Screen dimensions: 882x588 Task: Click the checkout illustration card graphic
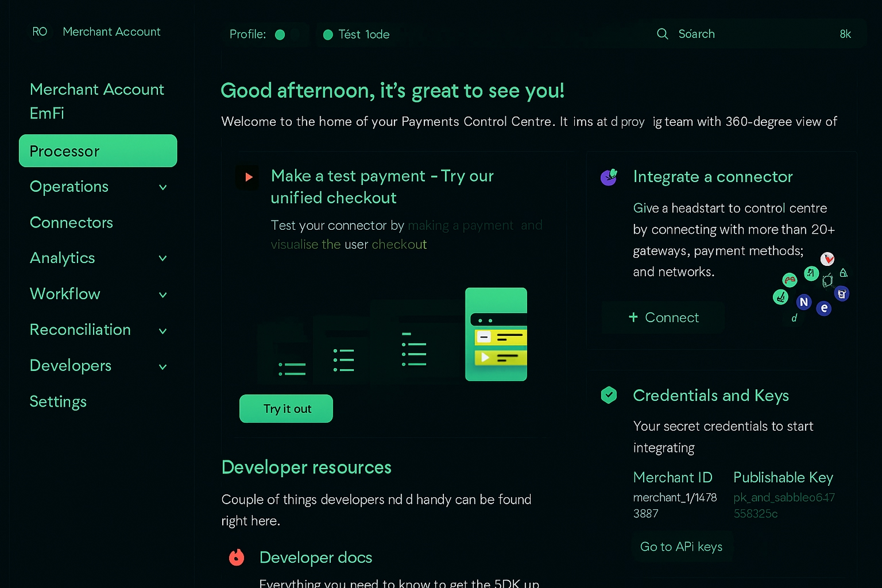click(x=496, y=334)
